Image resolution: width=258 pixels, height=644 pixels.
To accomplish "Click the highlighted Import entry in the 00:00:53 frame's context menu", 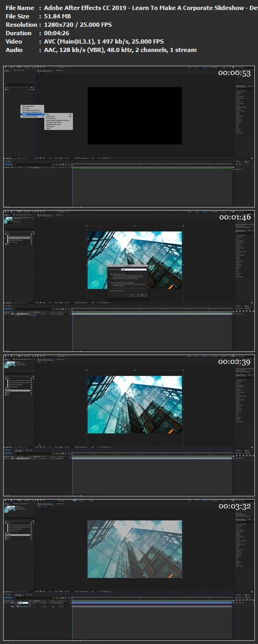I will coord(32,114).
